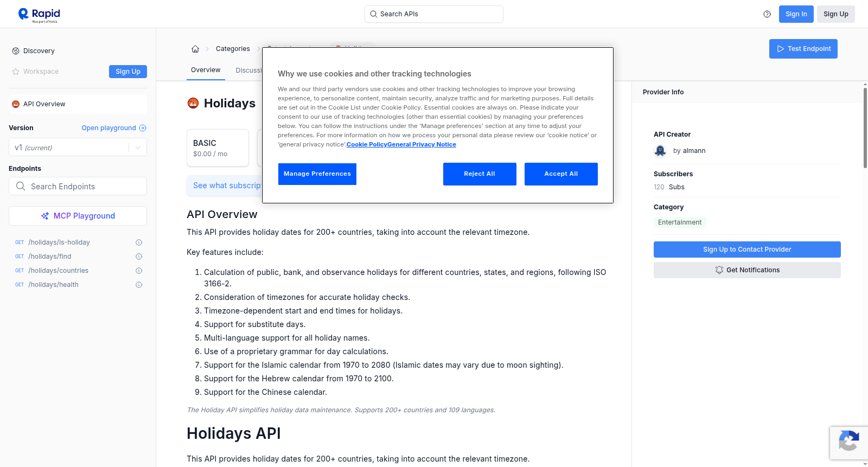Image resolution: width=868 pixels, height=467 pixels.
Task: Click Accept All cookies button
Action: 561,174
